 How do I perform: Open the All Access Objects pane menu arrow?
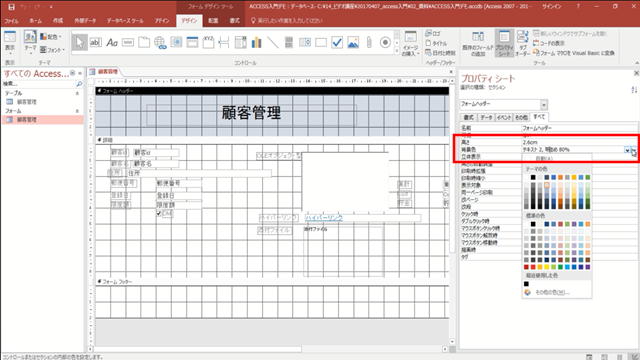[x=73, y=73]
